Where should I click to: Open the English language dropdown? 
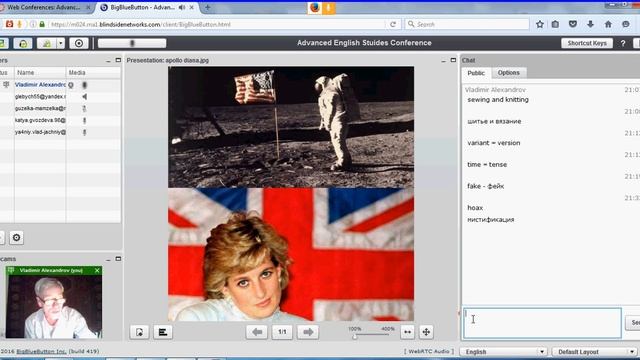coord(503,351)
